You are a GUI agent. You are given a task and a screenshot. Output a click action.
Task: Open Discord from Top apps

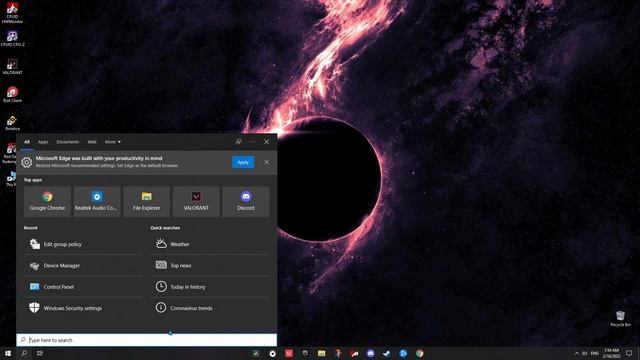click(246, 201)
